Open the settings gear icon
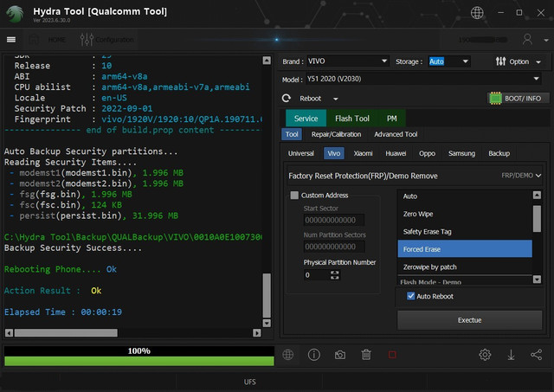The height and width of the screenshot is (392, 554). click(x=485, y=354)
